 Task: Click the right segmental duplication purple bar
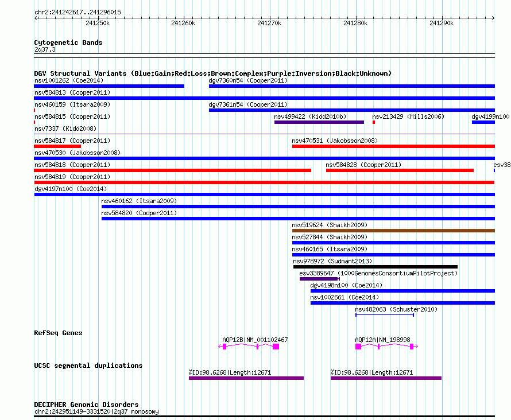click(386, 378)
